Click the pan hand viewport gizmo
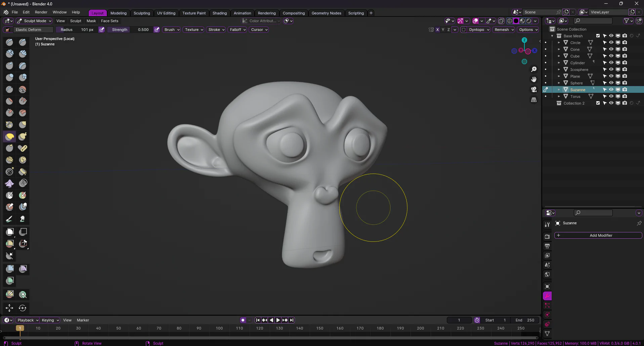 534,79
